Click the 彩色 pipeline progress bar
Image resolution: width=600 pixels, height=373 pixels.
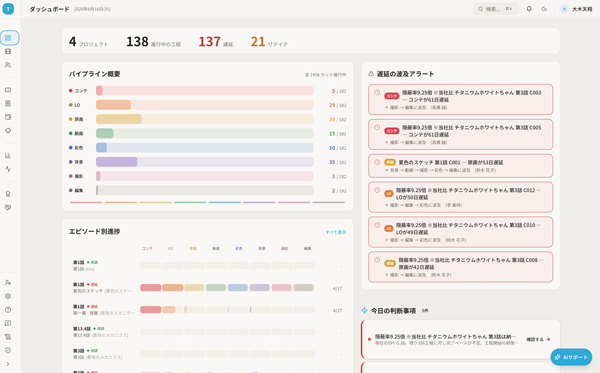(x=205, y=148)
